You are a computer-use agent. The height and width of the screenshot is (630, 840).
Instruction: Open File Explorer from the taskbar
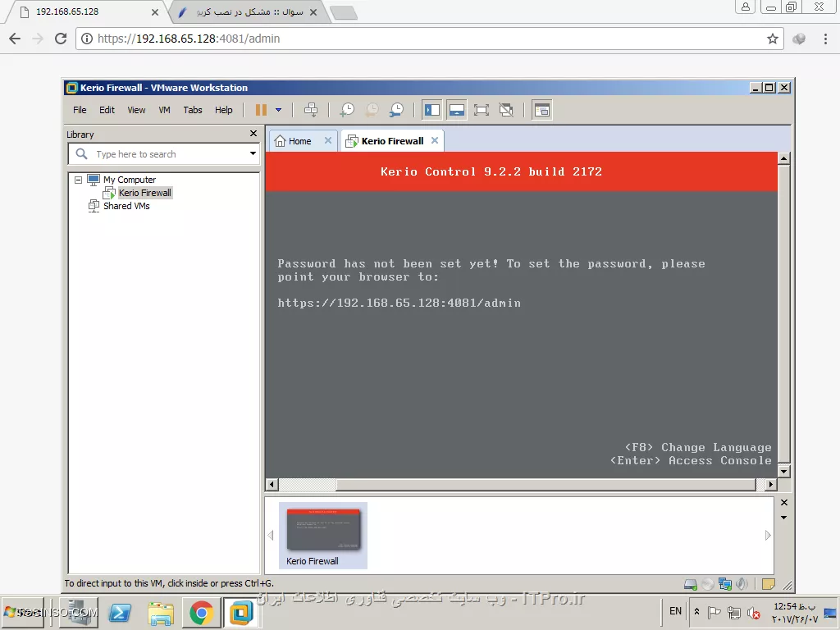[x=161, y=613]
